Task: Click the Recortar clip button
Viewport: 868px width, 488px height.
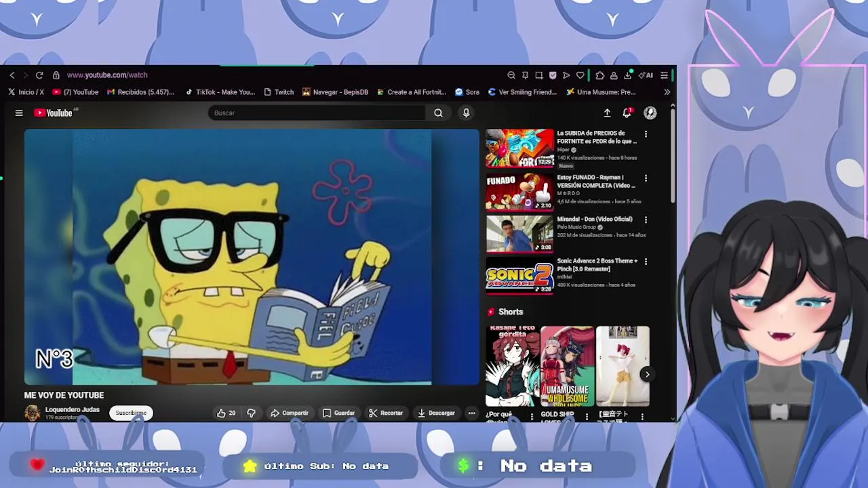Action: (386, 413)
